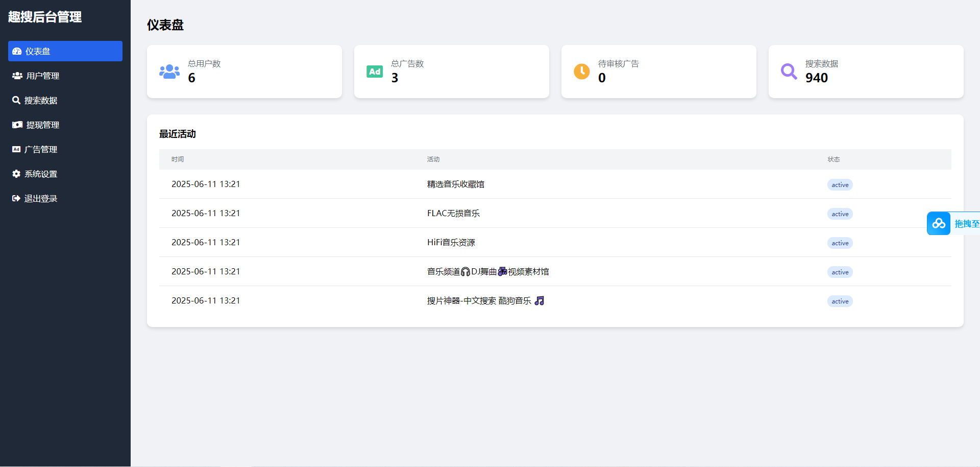Click the blue cloud drag widget icon
Image resolution: width=980 pixels, height=467 pixels.
tap(938, 223)
